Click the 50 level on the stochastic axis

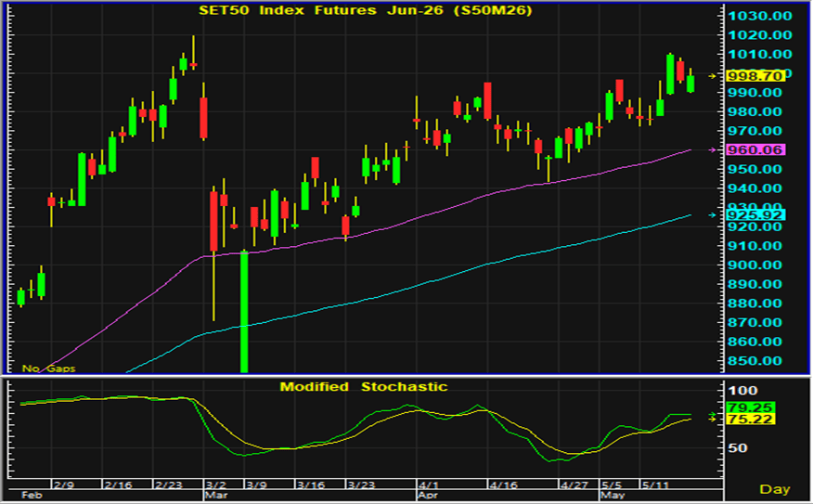(x=738, y=448)
